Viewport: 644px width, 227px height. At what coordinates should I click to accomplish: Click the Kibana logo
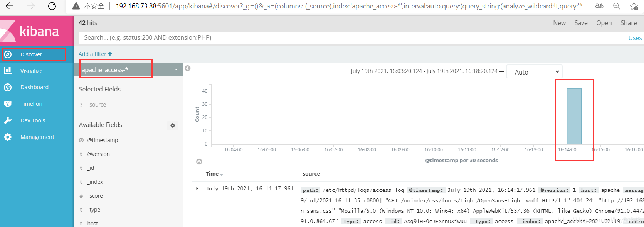(x=37, y=31)
